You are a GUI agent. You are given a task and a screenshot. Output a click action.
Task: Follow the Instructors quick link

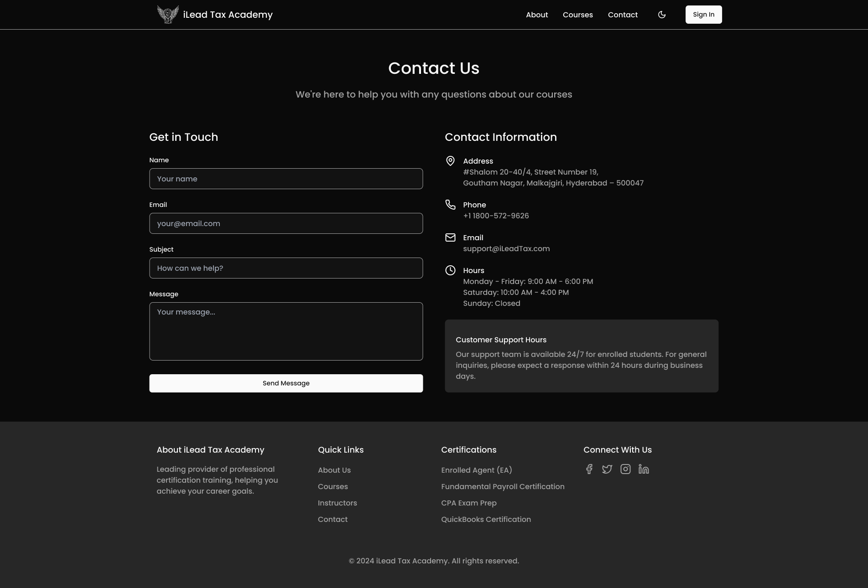338,503
